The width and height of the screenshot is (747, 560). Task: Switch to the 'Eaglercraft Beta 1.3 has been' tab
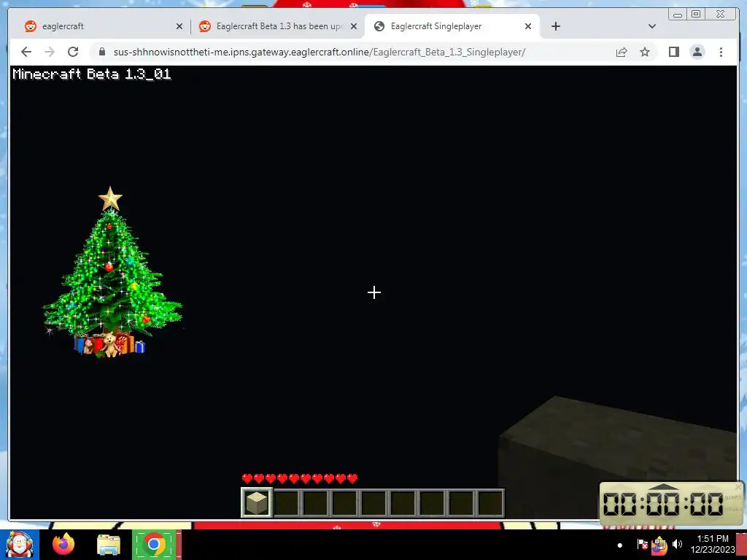click(278, 26)
